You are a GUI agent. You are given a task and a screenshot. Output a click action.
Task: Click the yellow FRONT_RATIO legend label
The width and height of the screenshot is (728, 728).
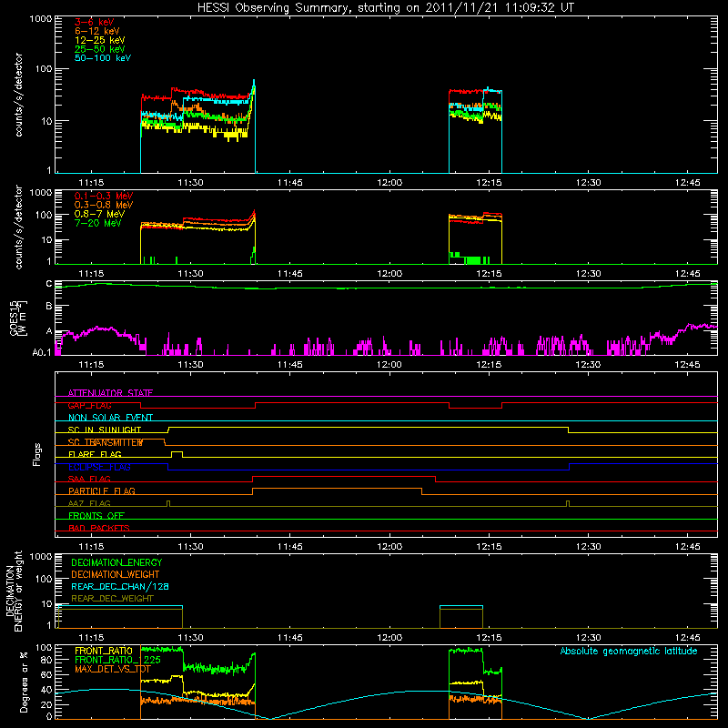[104, 652]
